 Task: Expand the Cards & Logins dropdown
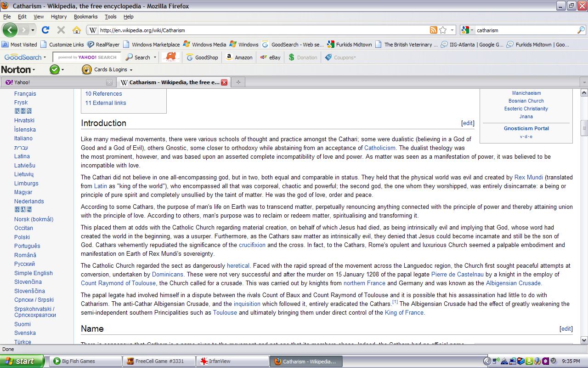(x=107, y=69)
